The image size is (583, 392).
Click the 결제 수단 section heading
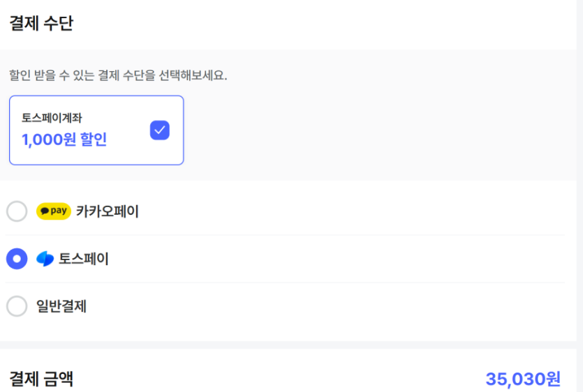(41, 24)
